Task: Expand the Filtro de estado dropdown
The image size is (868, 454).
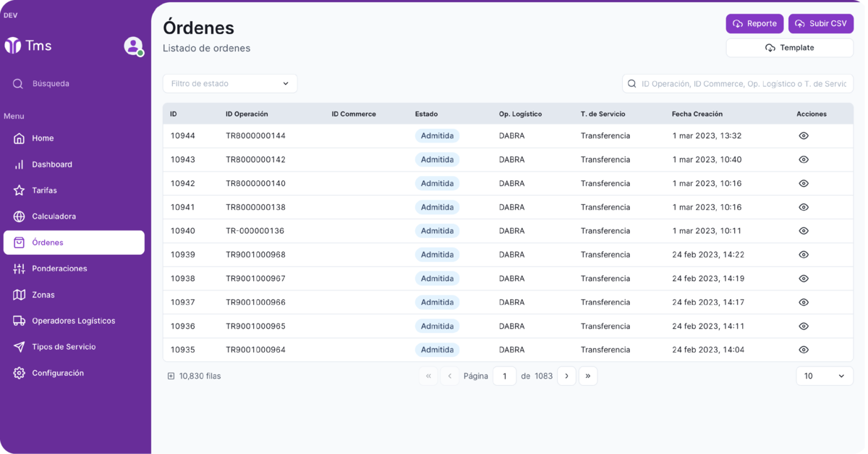Action: (230, 84)
